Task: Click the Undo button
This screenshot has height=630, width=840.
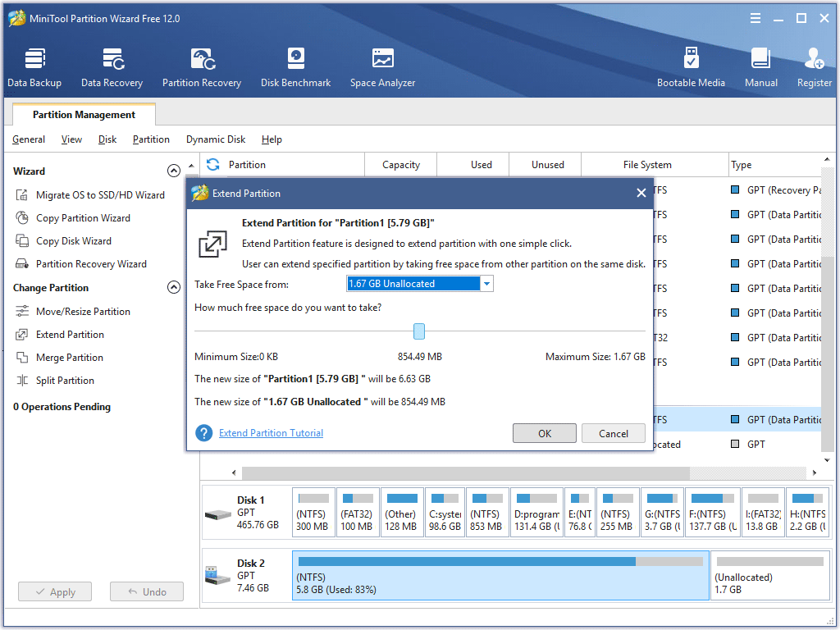Action: tap(147, 592)
